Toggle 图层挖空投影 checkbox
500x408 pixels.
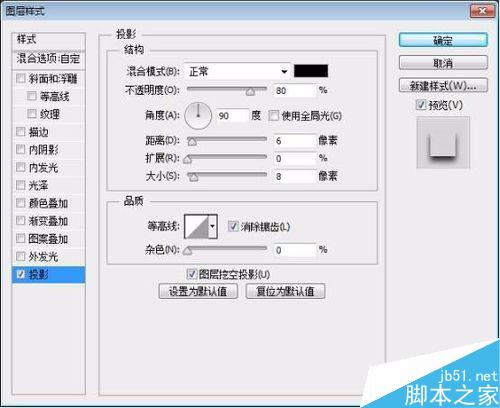point(192,274)
